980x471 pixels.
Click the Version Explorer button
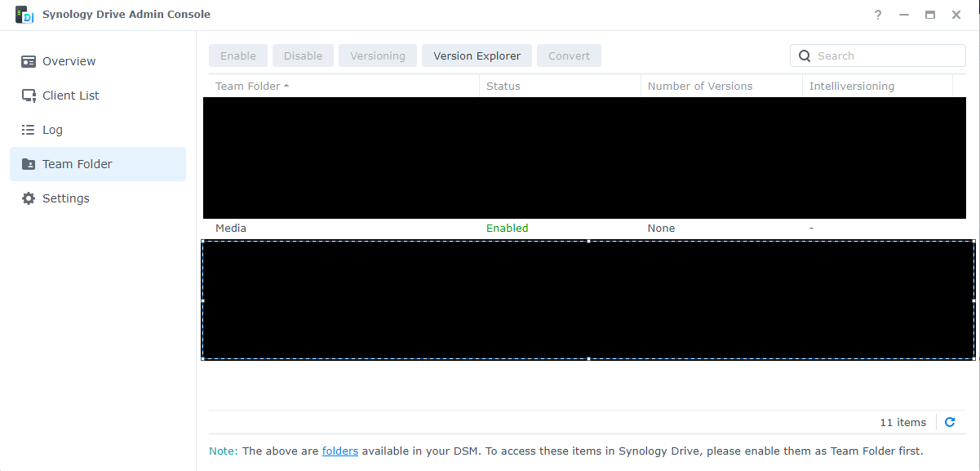tap(477, 55)
